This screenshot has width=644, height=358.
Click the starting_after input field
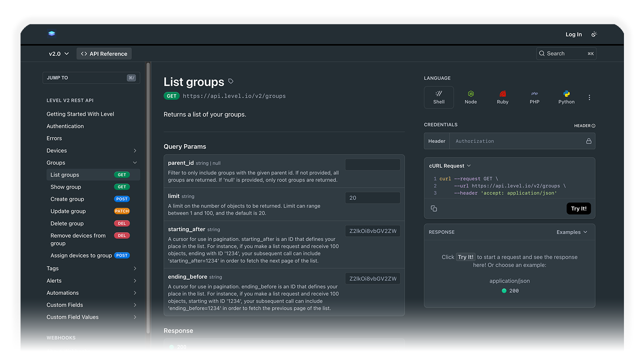[x=373, y=231]
